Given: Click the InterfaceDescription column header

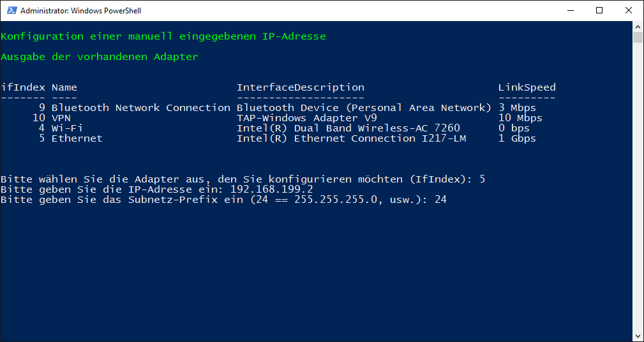Looking at the screenshot, I should coord(300,87).
